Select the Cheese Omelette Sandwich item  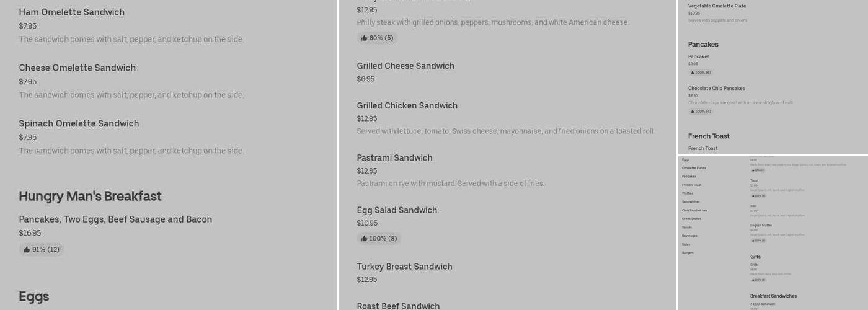coord(77,68)
